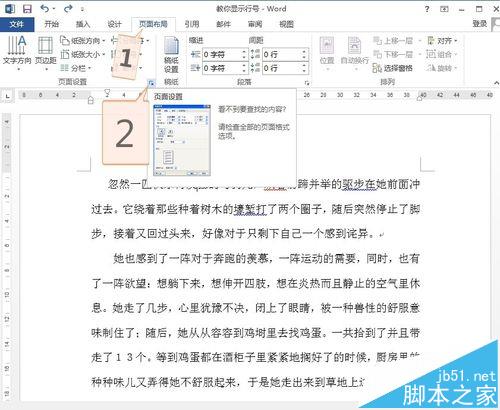Click the page setup dialog thumbnail in tooltip
The height and width of the screenshot is (410, 500).
click(182, 140)
